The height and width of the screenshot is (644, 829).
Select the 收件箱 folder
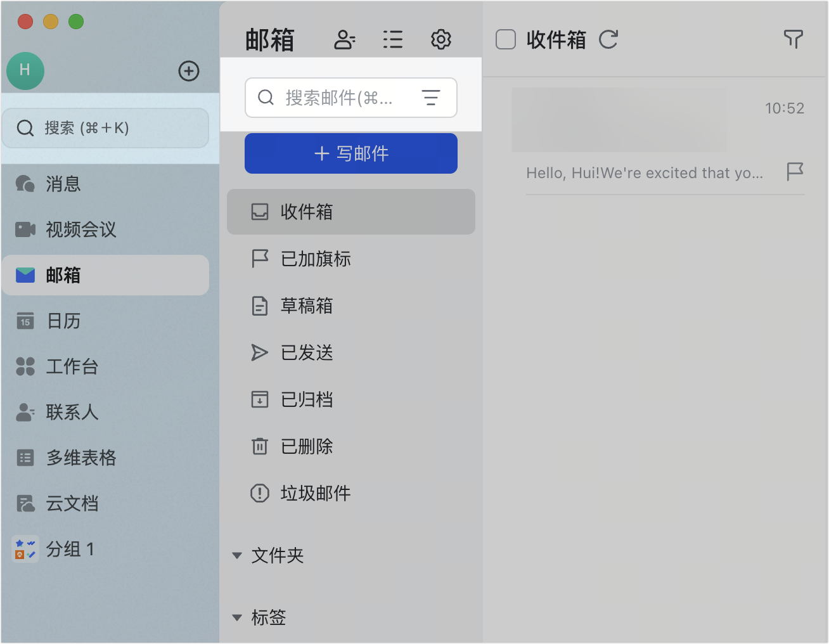tap(351, 212)
